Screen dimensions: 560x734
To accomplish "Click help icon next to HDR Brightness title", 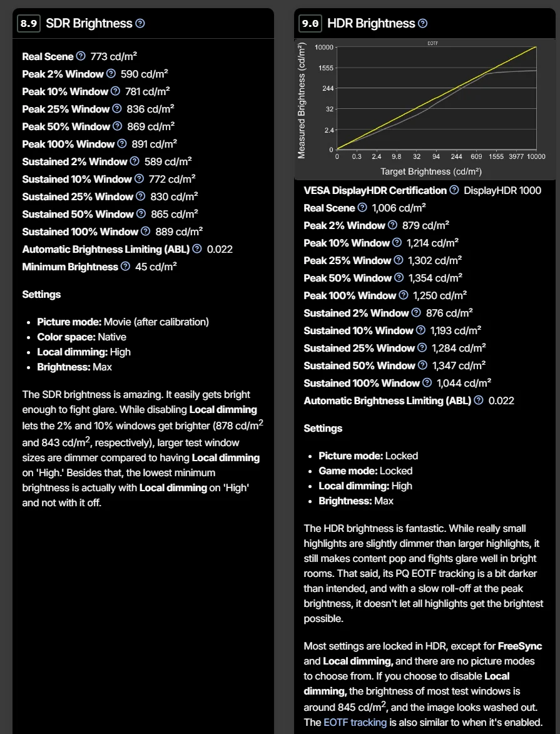I will click(423, 24).
